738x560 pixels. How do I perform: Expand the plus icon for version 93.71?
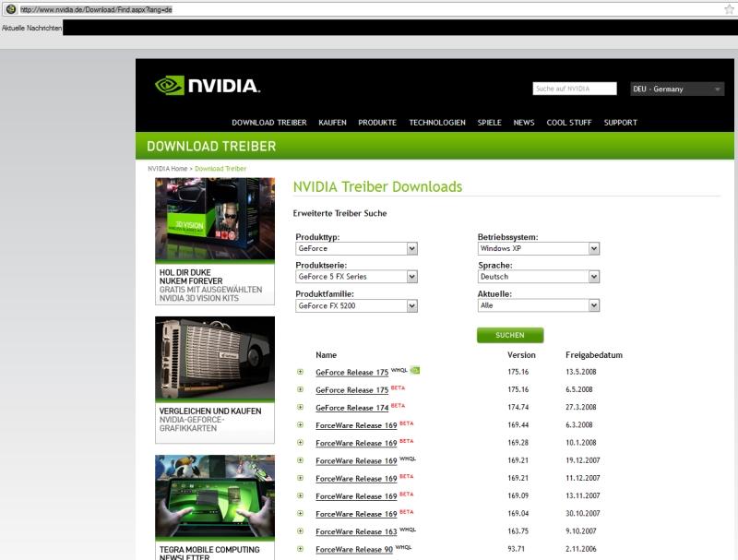click(300, 550)
